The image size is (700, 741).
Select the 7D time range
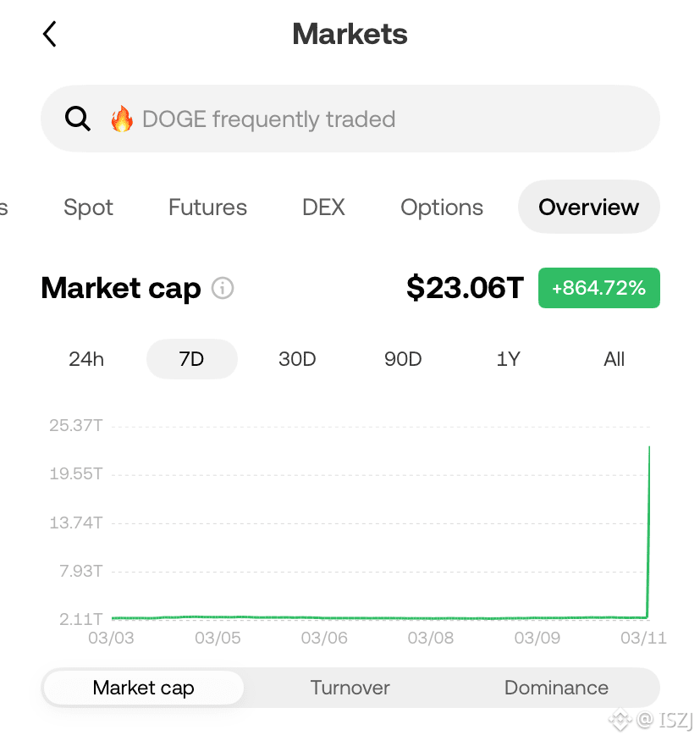[x=192, y=359]
